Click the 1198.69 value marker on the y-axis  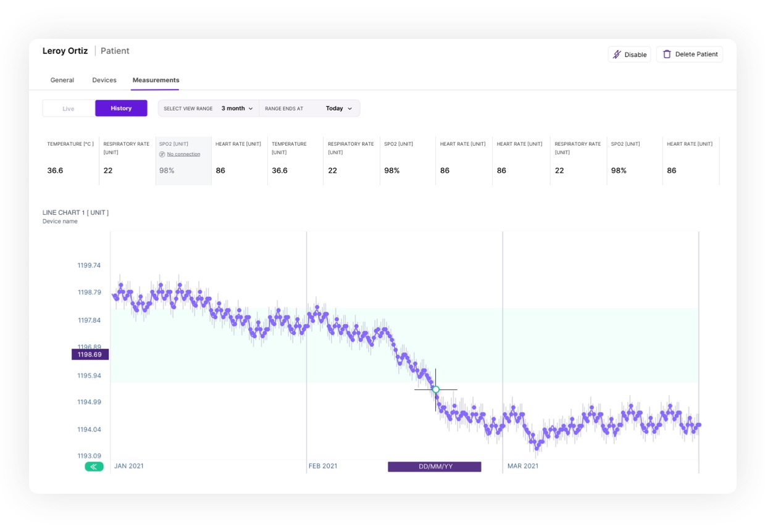[x=90, y=355]
